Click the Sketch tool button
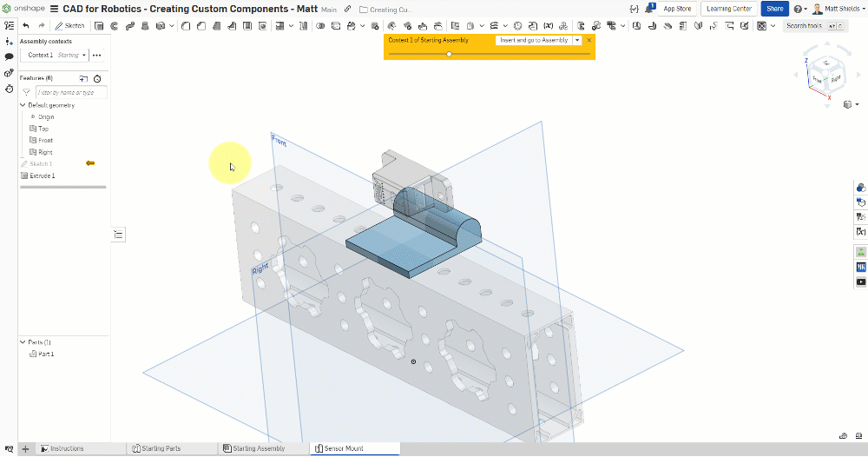This screenshot has width=868, height=457. 69,26
